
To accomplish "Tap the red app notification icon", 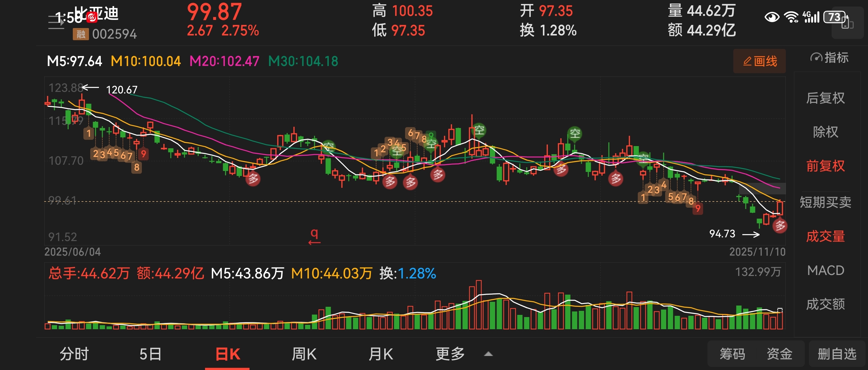I will click(x=92, y=17).
